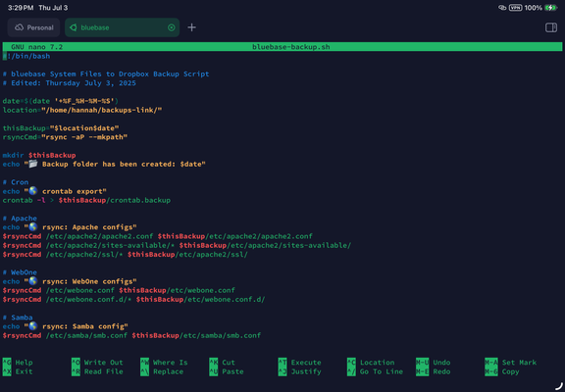The height and width of the screenshot is (392, 565).
Task: Click the globe emoji before 'rsync: Apache configs'
Action: pos(33,227)
